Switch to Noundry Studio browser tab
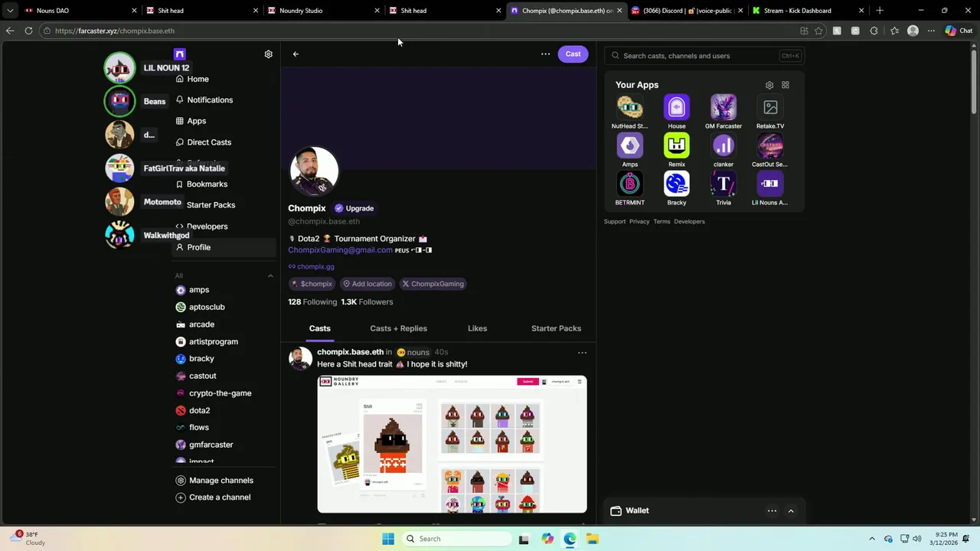980x551 pixels. pyautogui.click(x=322, y=11)
